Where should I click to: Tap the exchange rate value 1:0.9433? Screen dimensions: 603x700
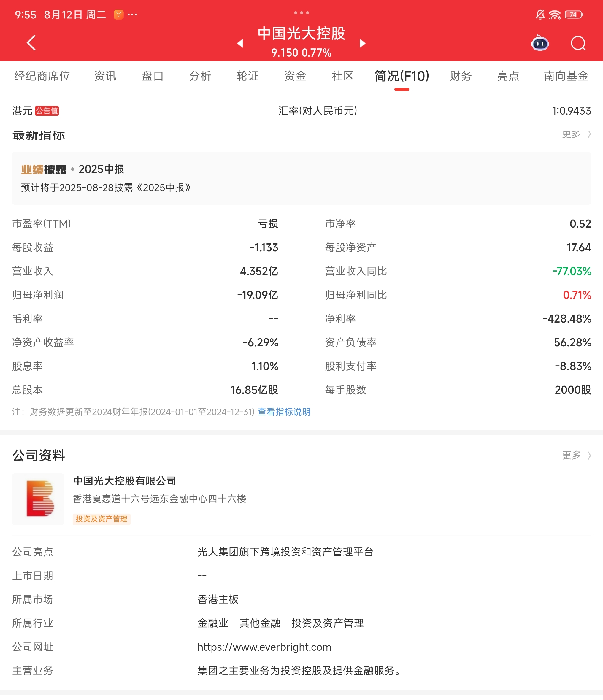[572, 111]
